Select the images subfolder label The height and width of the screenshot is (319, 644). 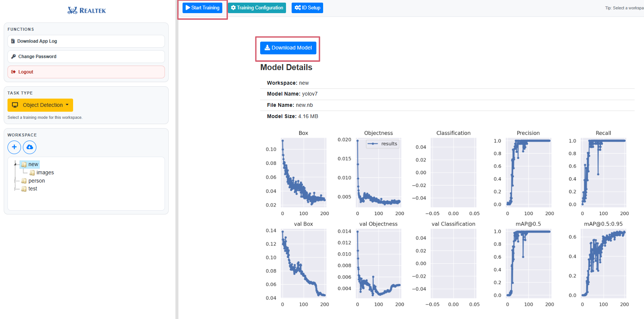point(45,173)
